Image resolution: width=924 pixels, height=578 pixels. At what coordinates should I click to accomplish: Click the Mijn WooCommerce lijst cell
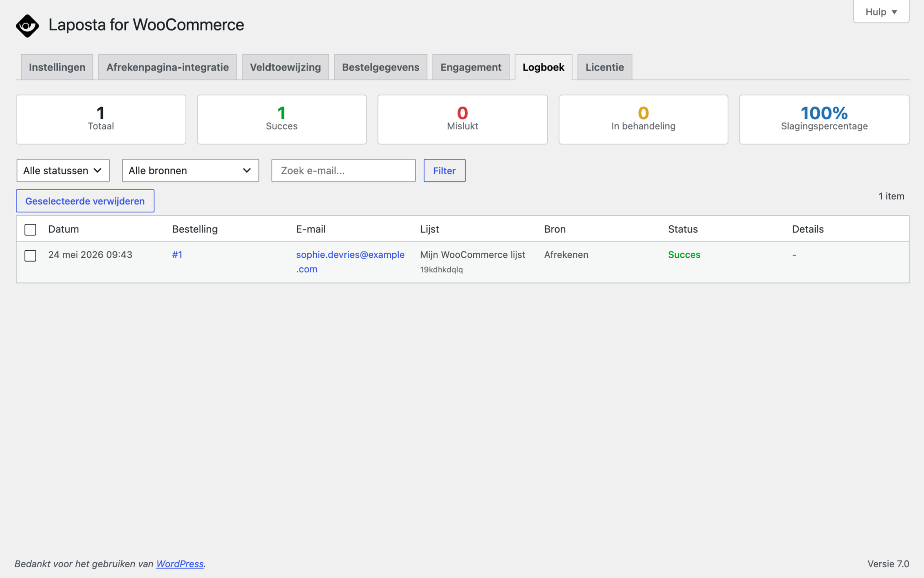(x=472, y=255)
